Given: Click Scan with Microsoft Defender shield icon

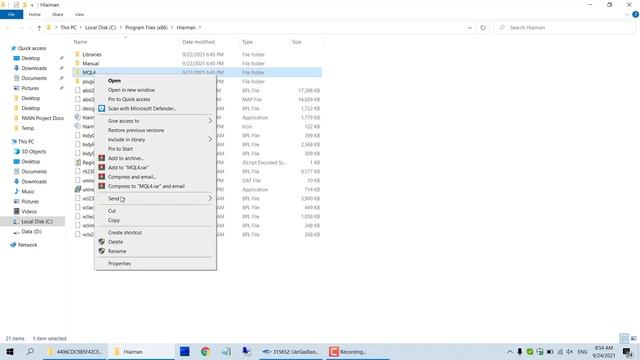Looking at the screenshot, I should tap(102, 109).
